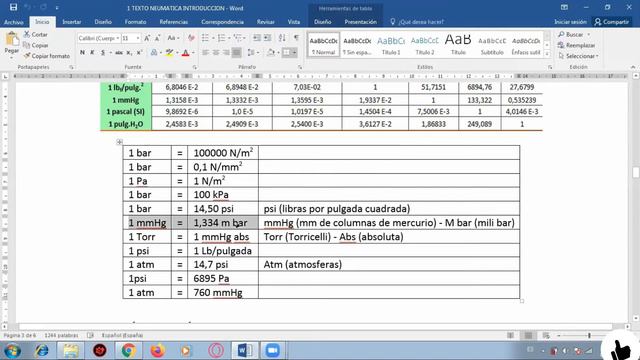Apply yellow text highlight color
The height and width of the screenshot is (360, 640).
click(x=169, y=52)
